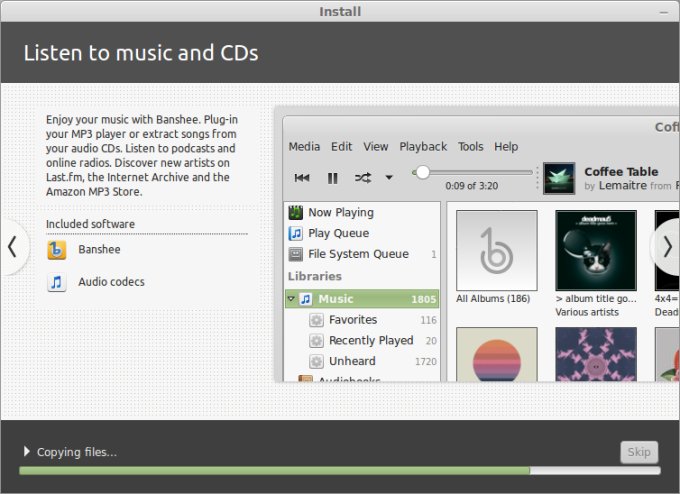This screenshot has width=680, height=494.
Task: Toggle the shuffle icon
Action: pos(363,178)
